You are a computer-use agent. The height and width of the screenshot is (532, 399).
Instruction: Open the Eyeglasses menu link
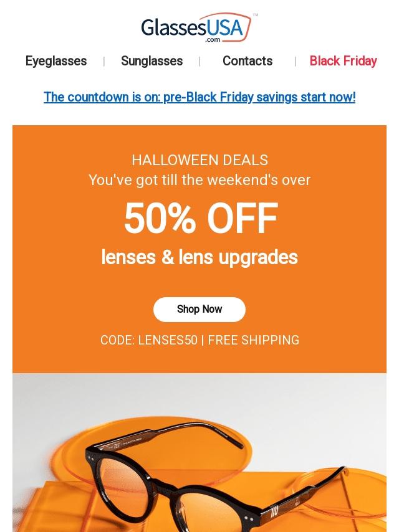56,61
